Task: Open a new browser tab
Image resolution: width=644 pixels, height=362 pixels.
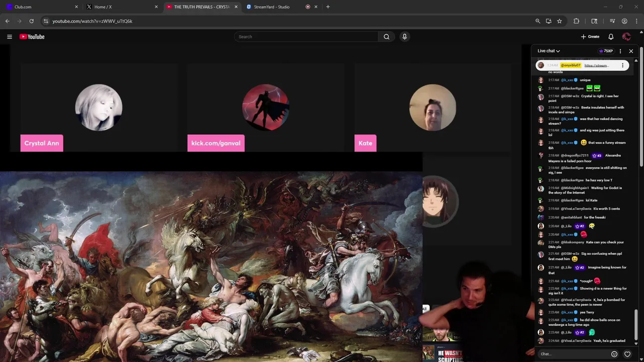Action: click(x=328, y=7)
